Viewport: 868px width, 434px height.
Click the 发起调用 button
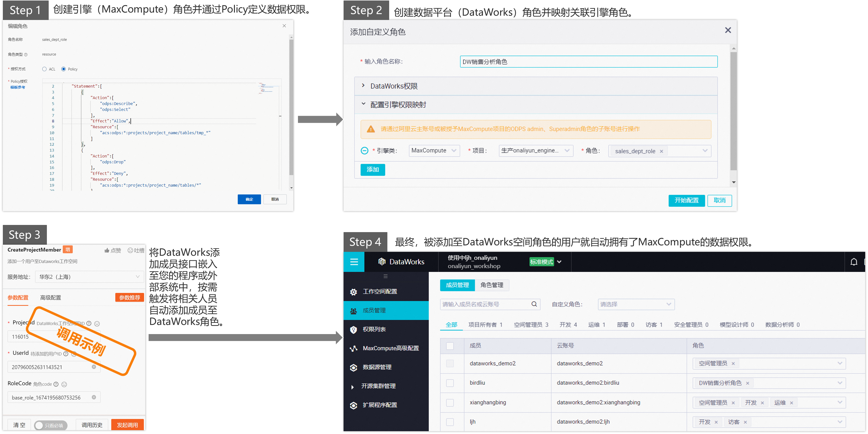(x=127, y=425)
